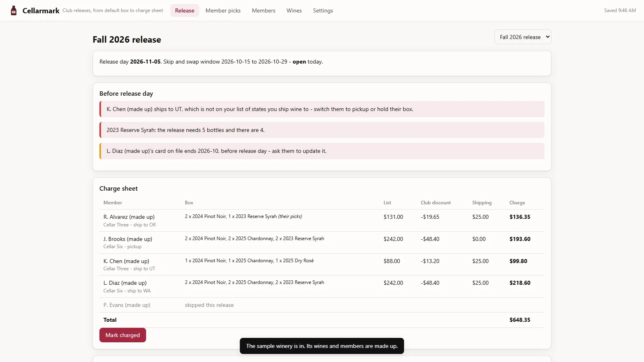Select the 2023 Reserve Syrah shortage warning
The height and width of the screenshot is (362, 644).
(322, 130)
